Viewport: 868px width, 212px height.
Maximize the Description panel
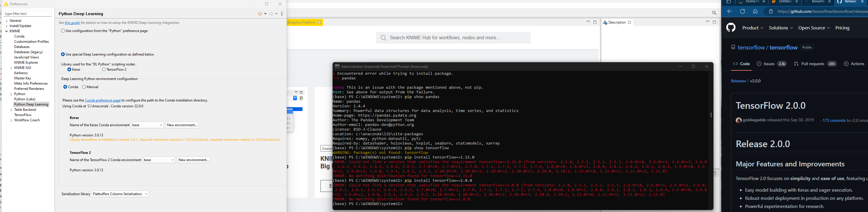point(714,22)
